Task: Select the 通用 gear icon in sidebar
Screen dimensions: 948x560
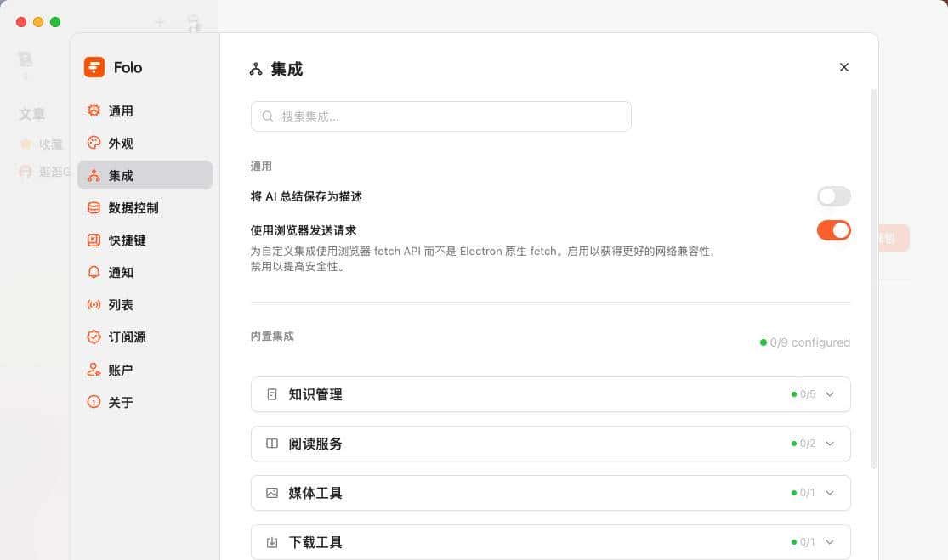Action: click(94, 110)
